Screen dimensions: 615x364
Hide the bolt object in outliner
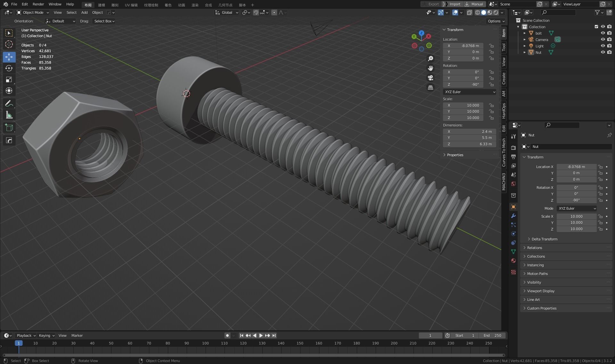point(603,33)
